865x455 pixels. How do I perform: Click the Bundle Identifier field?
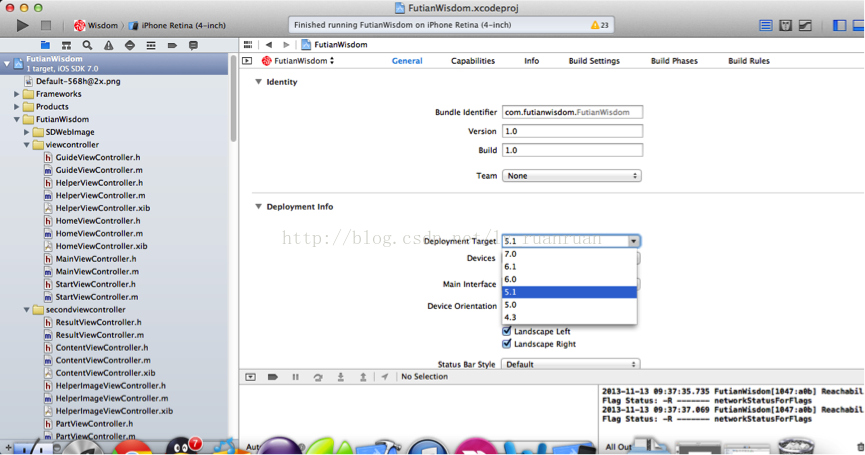(573, 112)
